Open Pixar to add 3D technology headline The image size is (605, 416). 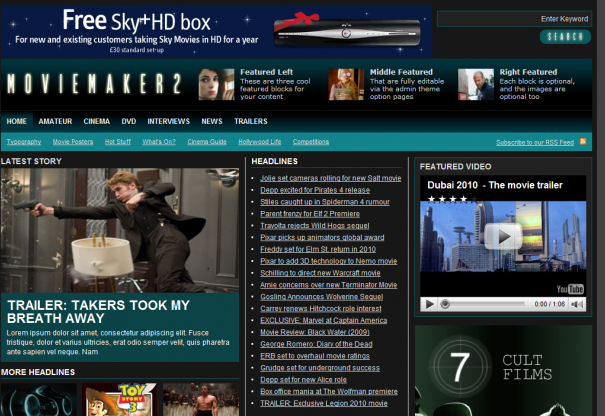[x=328, y=261]
